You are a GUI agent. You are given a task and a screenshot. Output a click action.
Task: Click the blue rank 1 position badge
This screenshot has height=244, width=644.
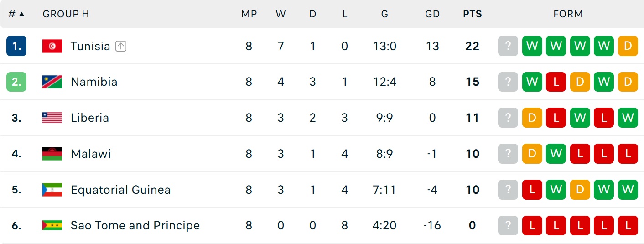click(16, 46)
